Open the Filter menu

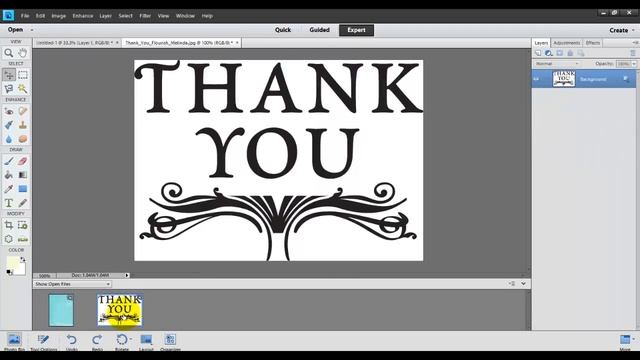tap(145, 16)
